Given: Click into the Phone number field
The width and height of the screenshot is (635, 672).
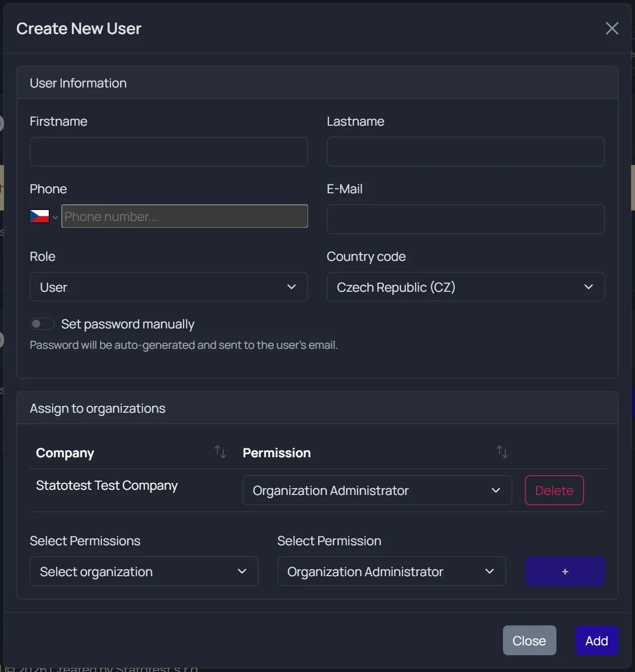Looking at the screenshot, I should tap(184, 216).
